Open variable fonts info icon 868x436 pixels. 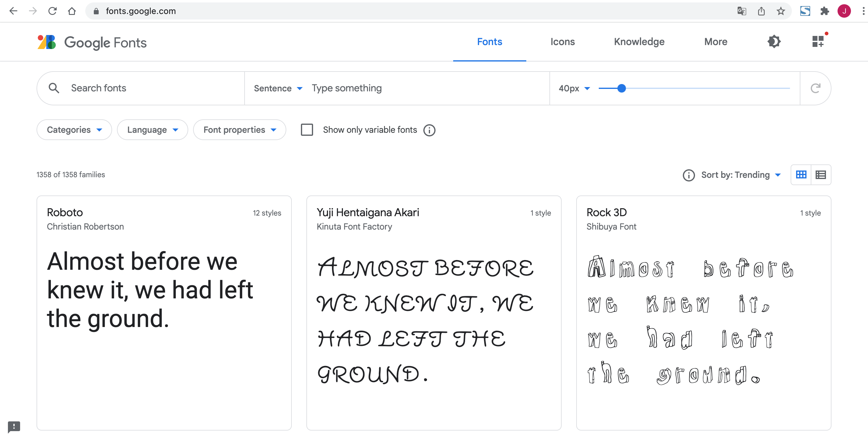(429, 130)
